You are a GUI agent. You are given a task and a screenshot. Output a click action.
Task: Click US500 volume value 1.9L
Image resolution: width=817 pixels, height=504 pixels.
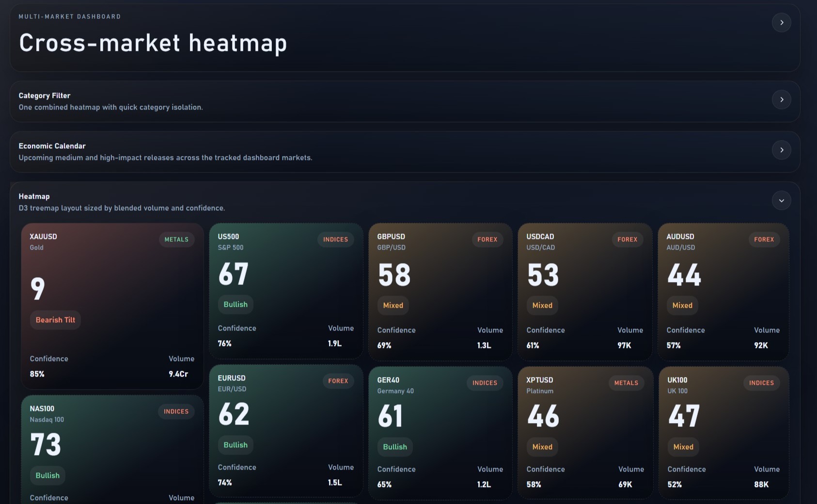(x=335, y=343)
